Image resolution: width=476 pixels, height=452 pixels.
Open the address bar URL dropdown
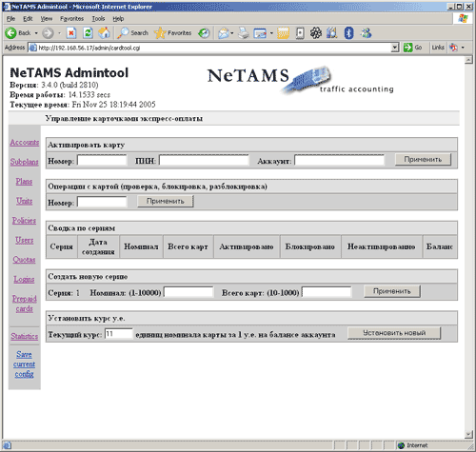(x=394, y=48)
